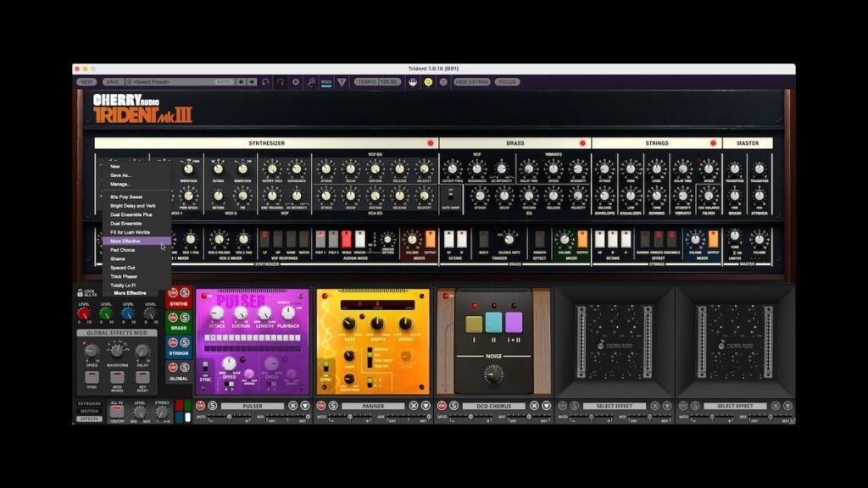Solo the BRASS effects chain
Viewport: 868px width, 488px height.
(x=184, y=318)
